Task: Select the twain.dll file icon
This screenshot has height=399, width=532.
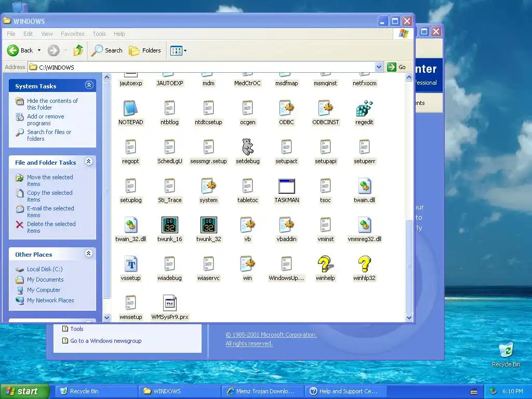Action: click(x=364, y=186)
